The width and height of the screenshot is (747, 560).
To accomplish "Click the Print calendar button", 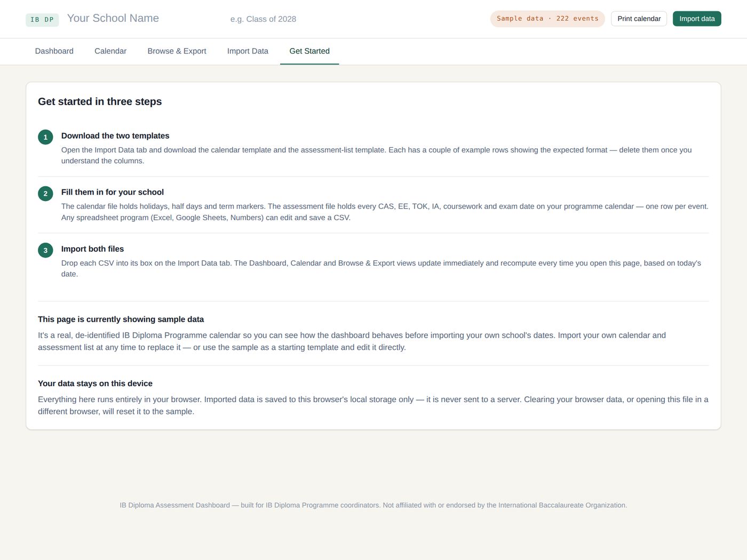I will click(639, 19).
